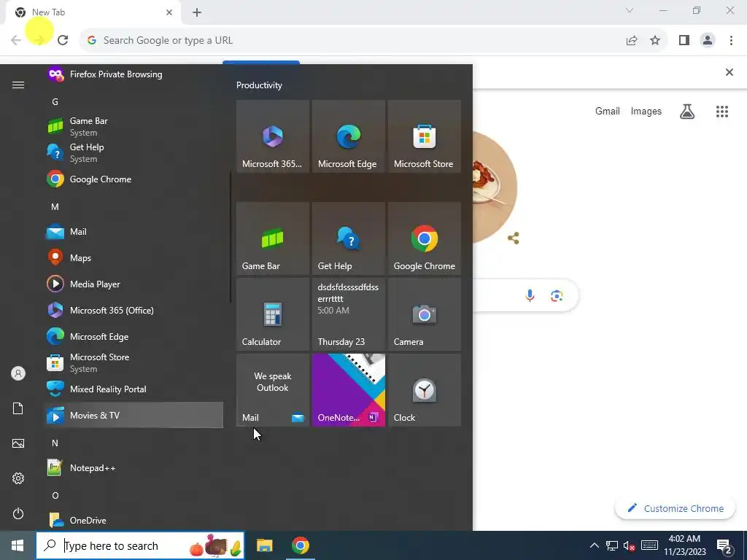This screenshot has height=560, width=747.
Task: Open Microsoft Edge from the app list
Action: point(133,337)
